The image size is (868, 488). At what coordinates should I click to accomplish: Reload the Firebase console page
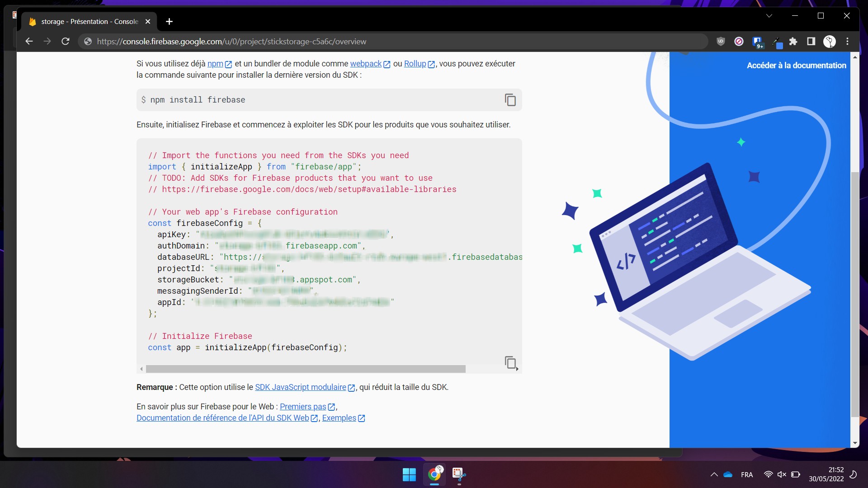tap(66, 42)
